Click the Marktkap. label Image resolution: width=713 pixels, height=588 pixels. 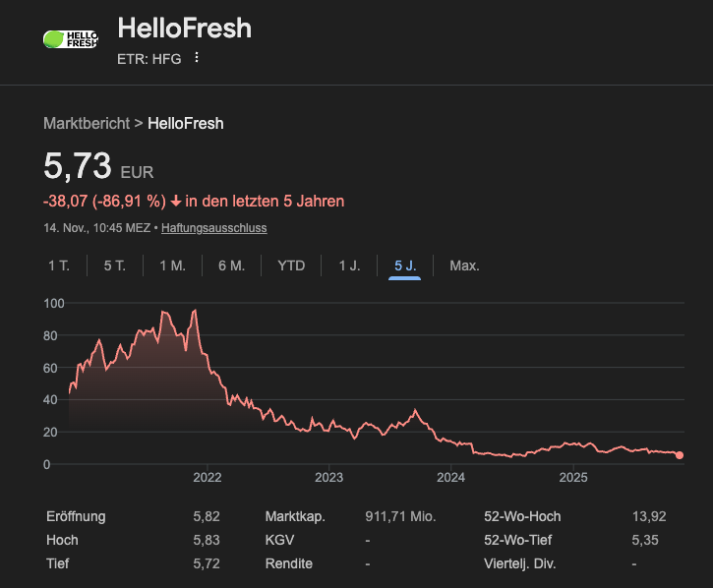point(295,516)
